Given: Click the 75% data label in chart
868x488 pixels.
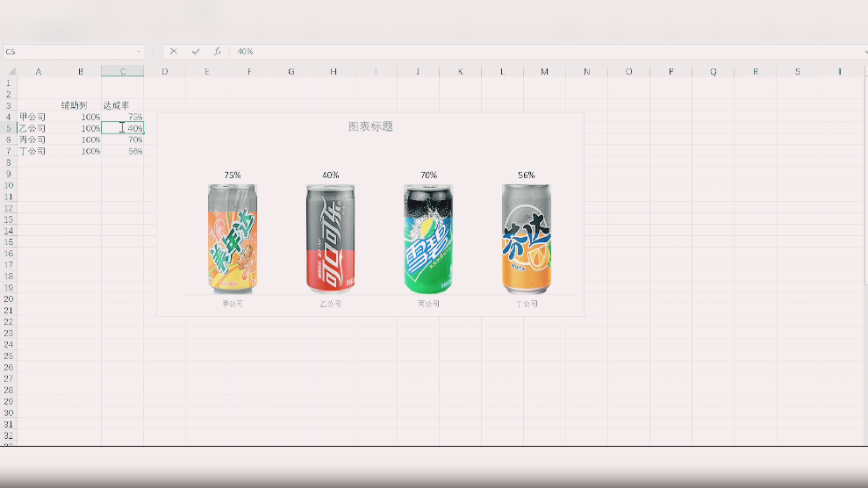Looking at the screenshot, I should [233, 175].
